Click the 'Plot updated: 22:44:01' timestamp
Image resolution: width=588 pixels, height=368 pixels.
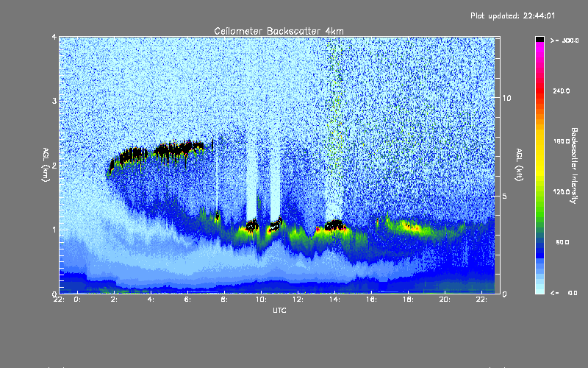pos(512,15)
